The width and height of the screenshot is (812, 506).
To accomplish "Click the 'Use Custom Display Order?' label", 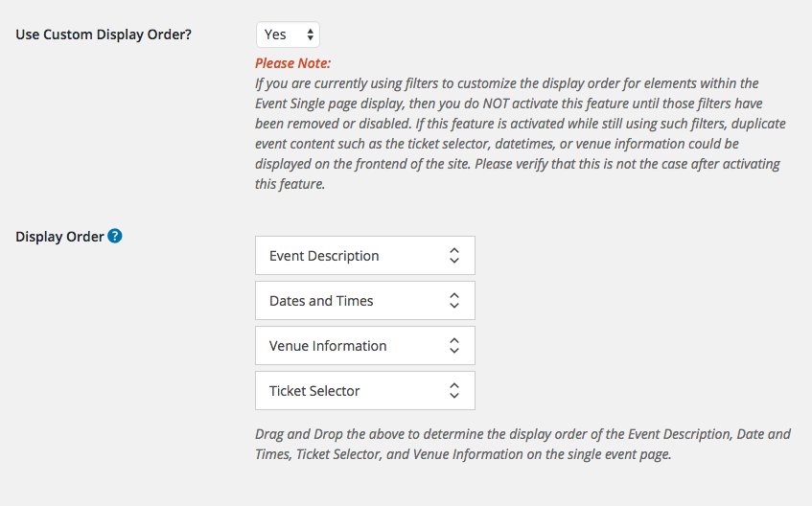I will tap(104, 34).
